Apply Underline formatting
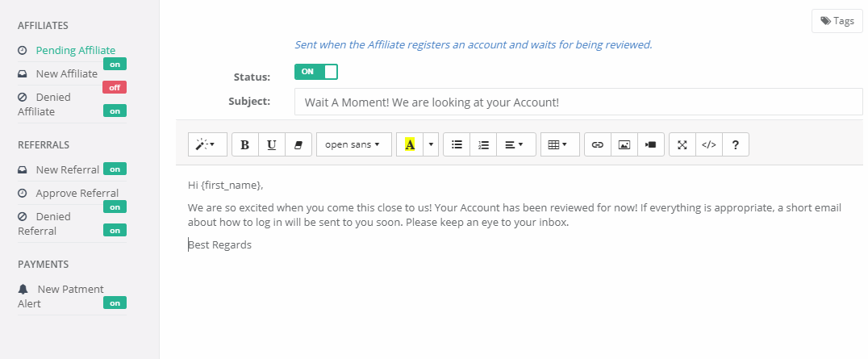 pyautogui.click(x=272, y=144)
